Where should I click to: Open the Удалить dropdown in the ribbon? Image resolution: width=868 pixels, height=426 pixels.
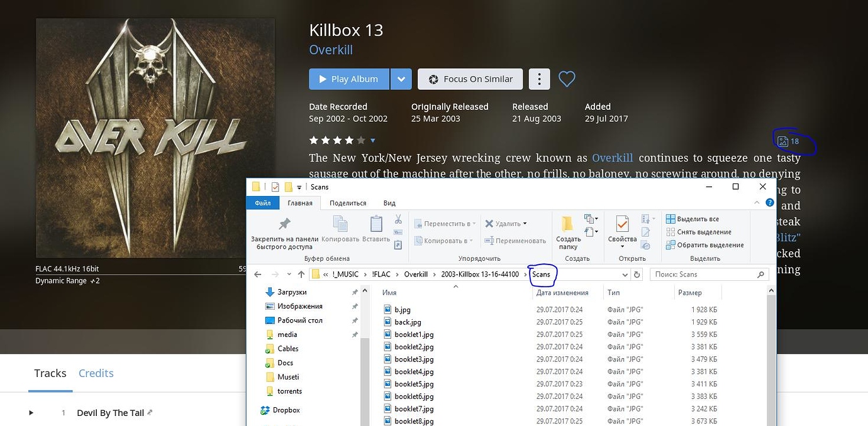tap(506, 224)
